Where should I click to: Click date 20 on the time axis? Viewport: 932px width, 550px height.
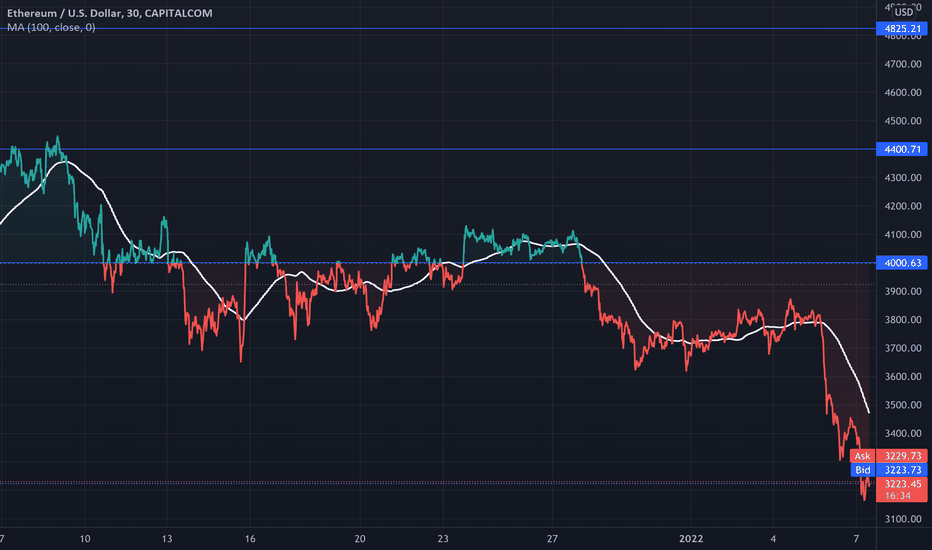pyautogui.click(x=360, y=539)
